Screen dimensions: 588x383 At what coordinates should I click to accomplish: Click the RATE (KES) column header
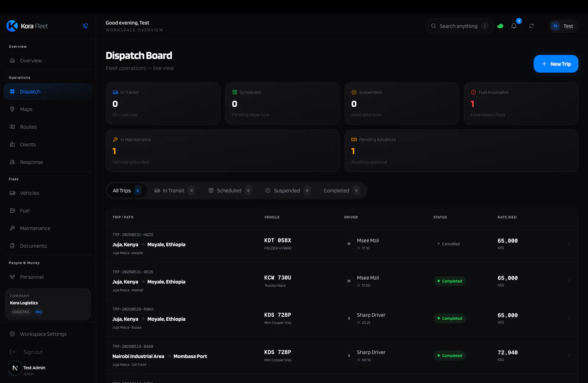[x=507, y=217]
